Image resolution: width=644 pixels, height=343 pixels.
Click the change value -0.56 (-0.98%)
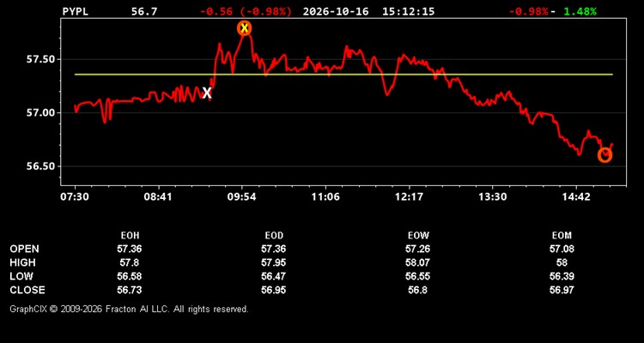(246, 11)
